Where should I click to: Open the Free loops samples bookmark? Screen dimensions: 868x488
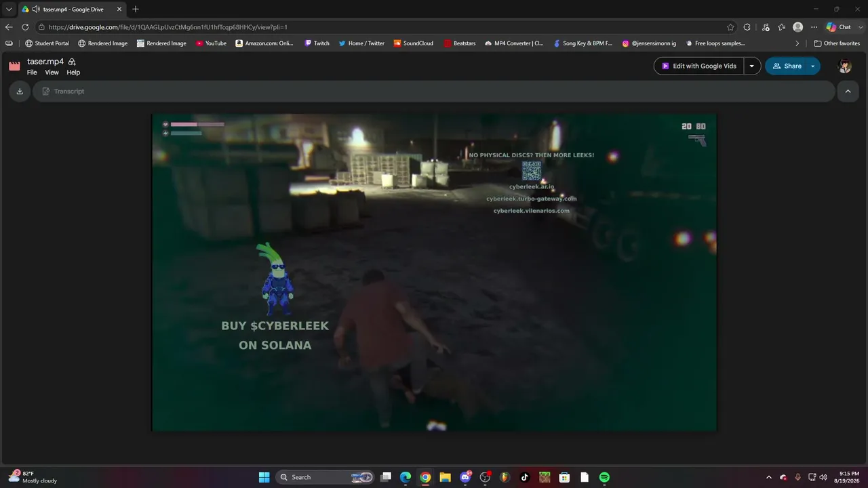point(715,43)
